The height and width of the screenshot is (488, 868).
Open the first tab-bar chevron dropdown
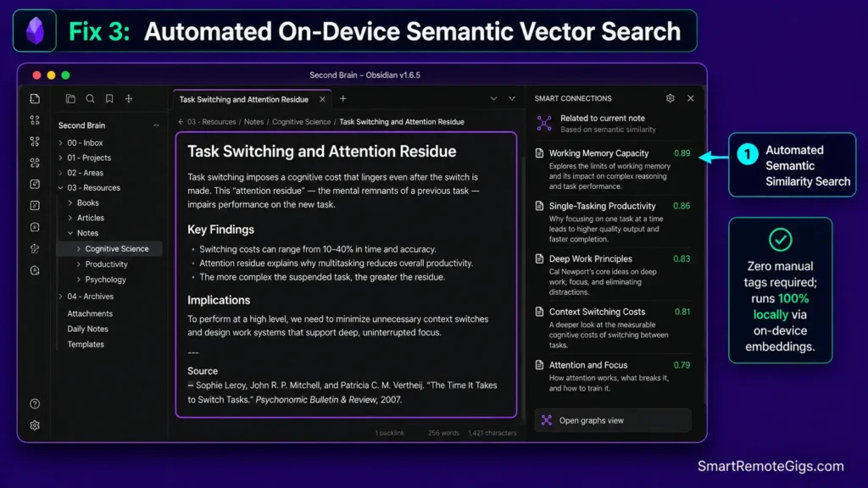493,98
